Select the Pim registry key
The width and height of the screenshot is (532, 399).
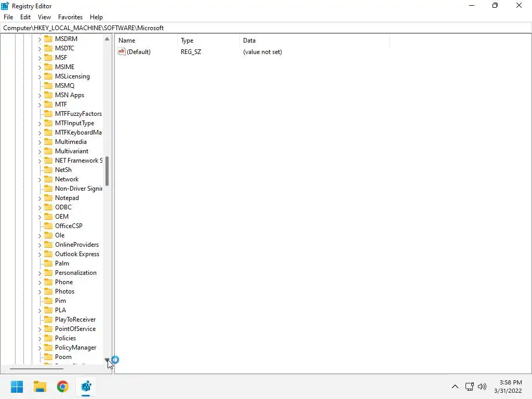tap(60, 301)
